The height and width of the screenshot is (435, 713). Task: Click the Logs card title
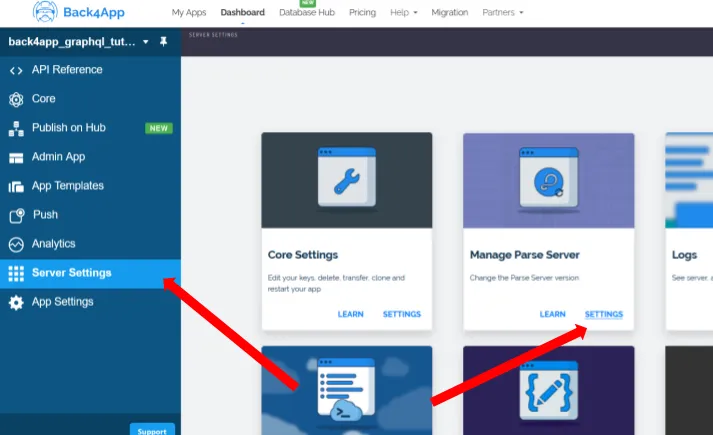(684, 255)
